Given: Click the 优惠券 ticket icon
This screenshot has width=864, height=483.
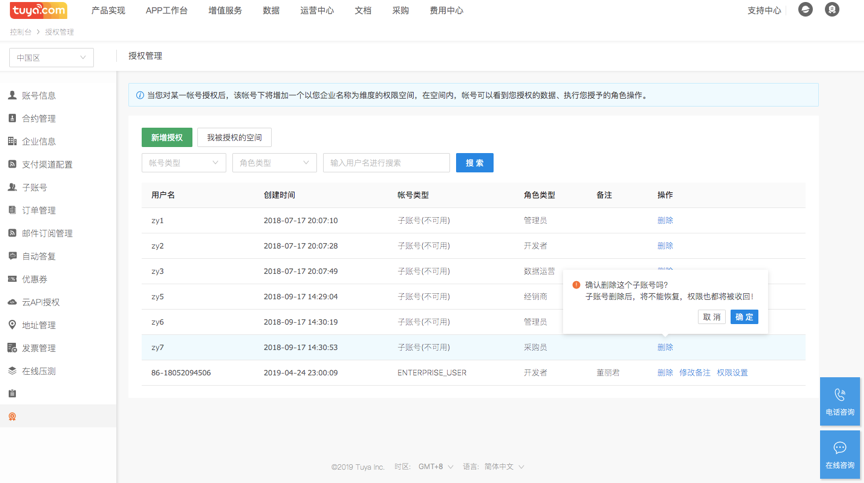Looking at the screenshot, I should pyautogui.click(x=12, y=279).
